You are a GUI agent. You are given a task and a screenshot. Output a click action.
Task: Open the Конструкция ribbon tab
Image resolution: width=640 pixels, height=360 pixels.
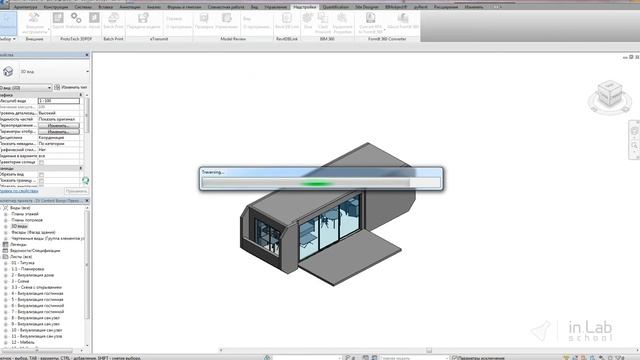click(56, 7)
